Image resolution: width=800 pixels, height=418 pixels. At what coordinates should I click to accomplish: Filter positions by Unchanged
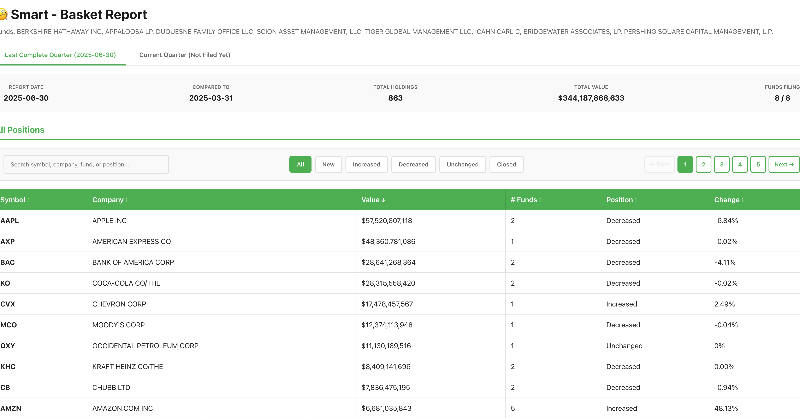coord(462,164)
